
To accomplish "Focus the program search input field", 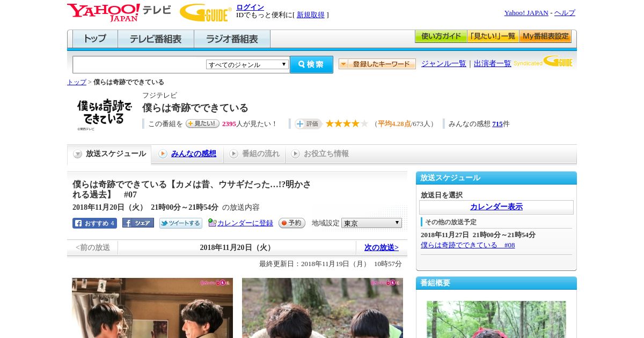I will tap(140, 64).
